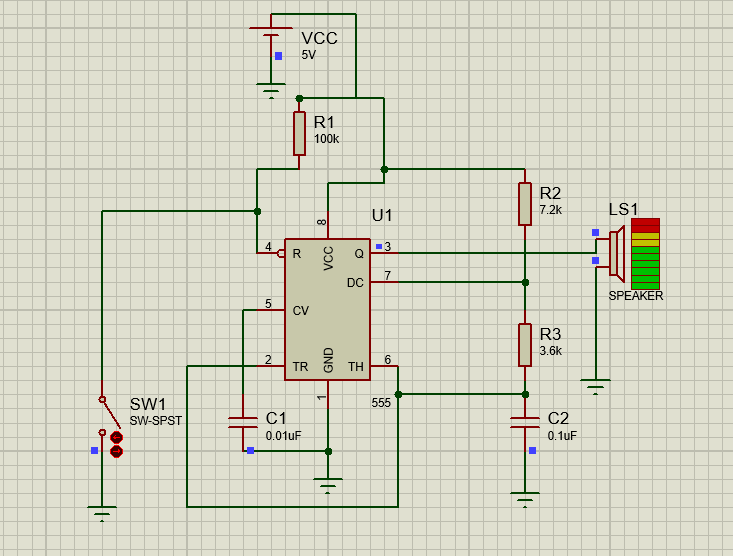Select the 'R2' reference label
This screenshot has width=733, height=556.
pyautogui.click(x=550, y=193)
